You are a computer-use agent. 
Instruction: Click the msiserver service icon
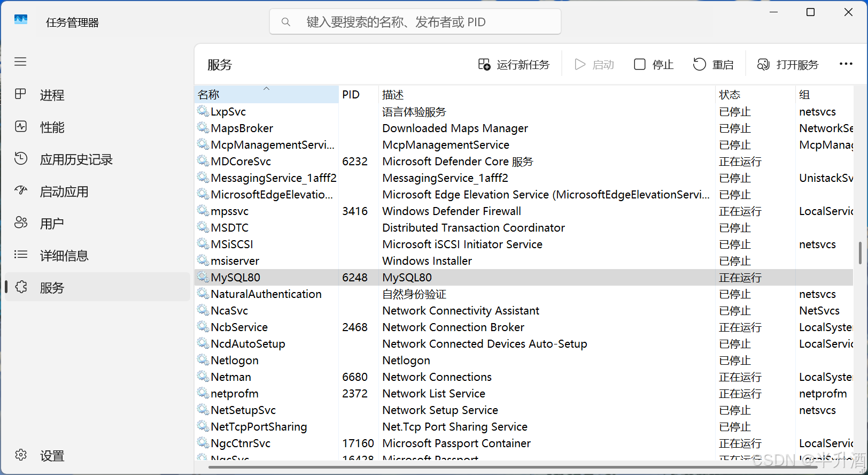pyautogui.click(x=203, y=261)
